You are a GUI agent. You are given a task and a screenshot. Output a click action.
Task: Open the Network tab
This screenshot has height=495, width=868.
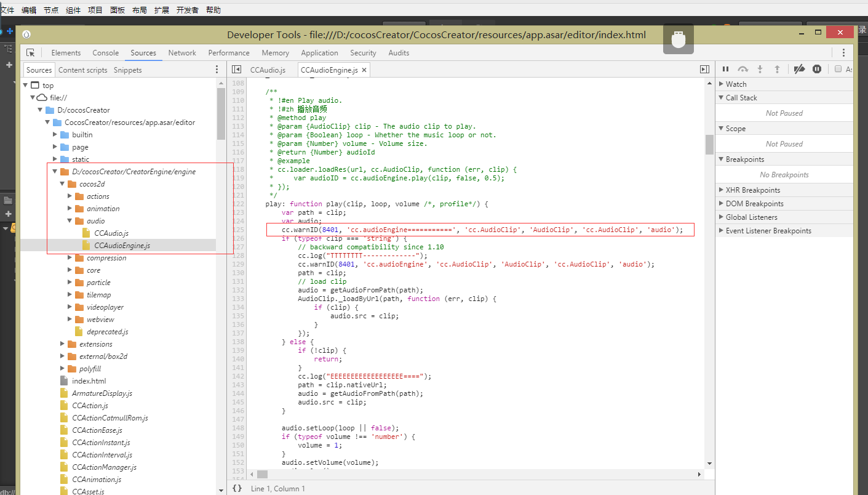point(182,53)
